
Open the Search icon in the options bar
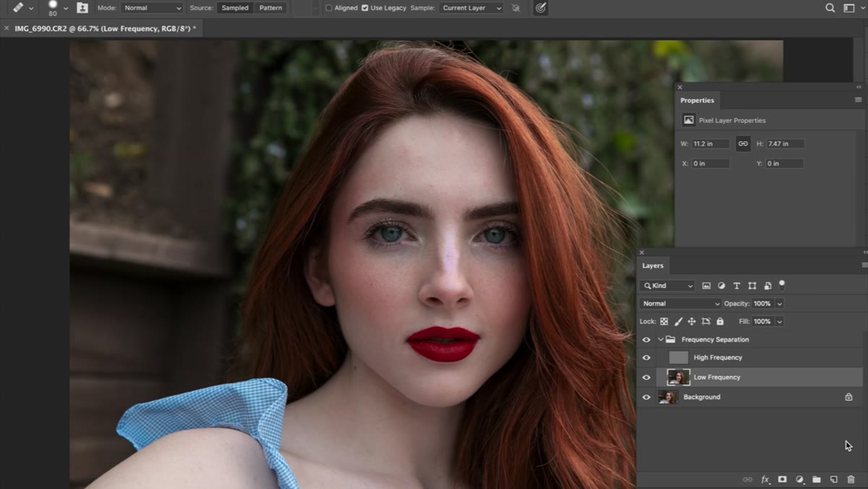click(x=830, y=8)
